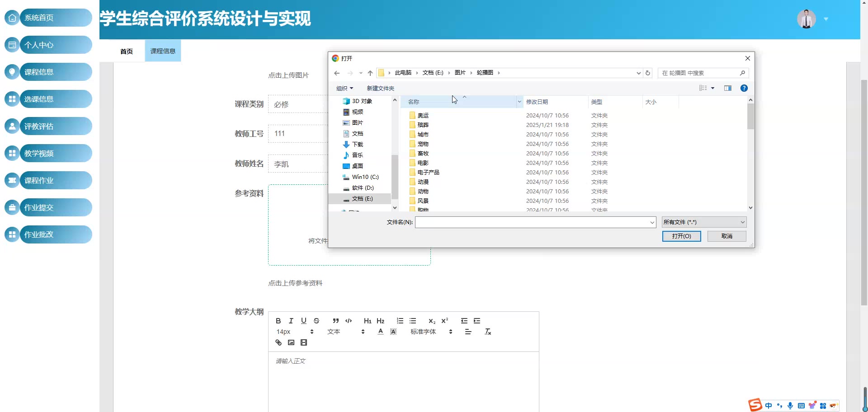Insert a code block in the editor
This screenshot has width=868, height=412.
(349, 321)
